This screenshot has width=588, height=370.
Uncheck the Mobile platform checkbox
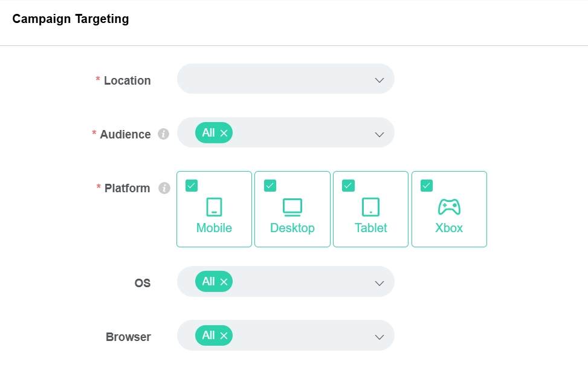(192, 186)
